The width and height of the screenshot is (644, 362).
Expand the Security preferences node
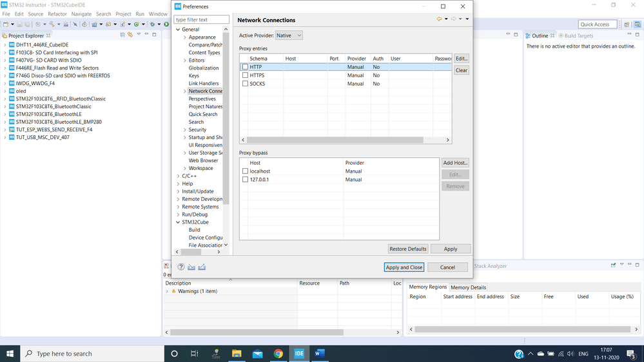tap(184, 129)
